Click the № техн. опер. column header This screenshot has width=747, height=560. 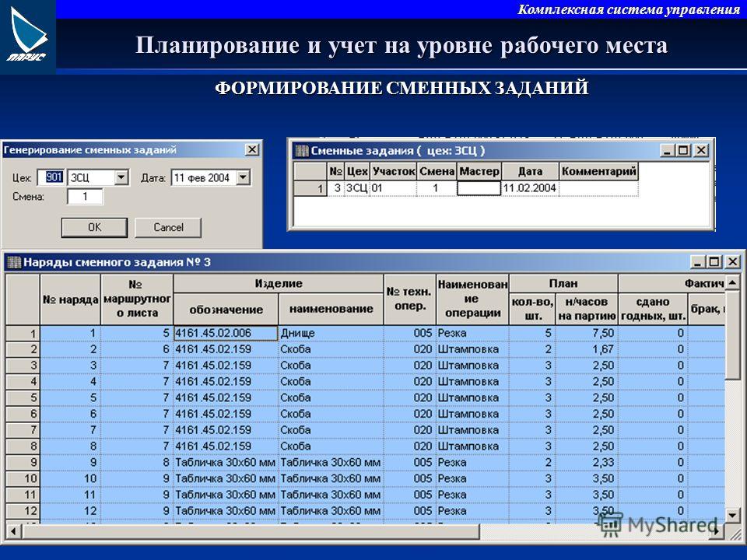coord(410,299)
